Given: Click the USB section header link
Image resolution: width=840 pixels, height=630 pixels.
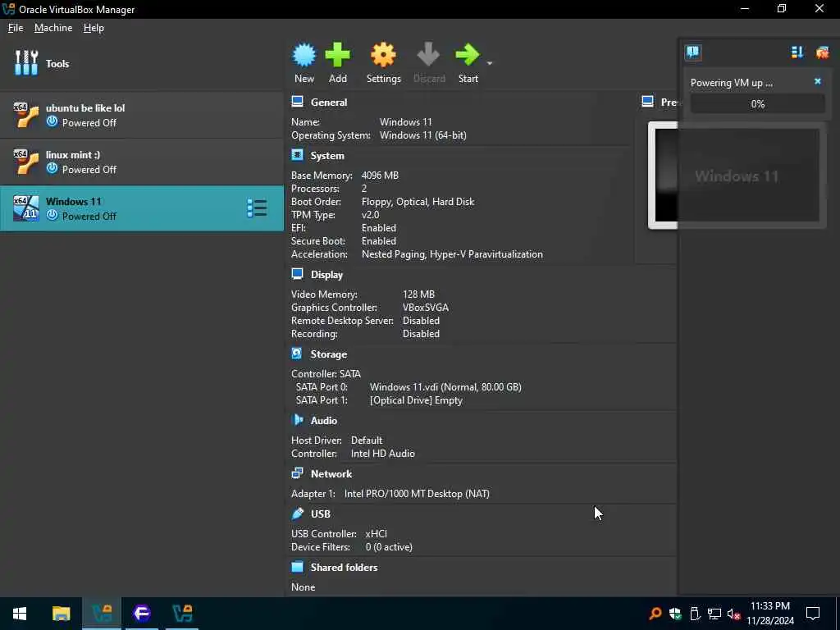Looking at the screenshot, I should (x=321, y=514).
